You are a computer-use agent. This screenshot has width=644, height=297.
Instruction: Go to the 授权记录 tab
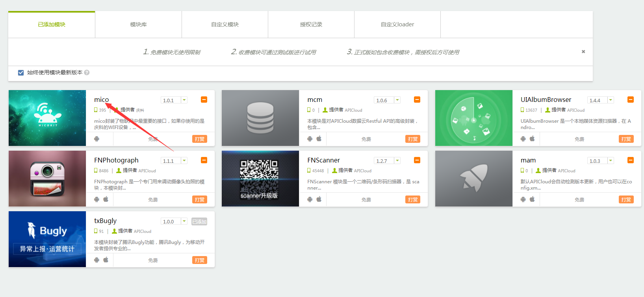(311, 24)
